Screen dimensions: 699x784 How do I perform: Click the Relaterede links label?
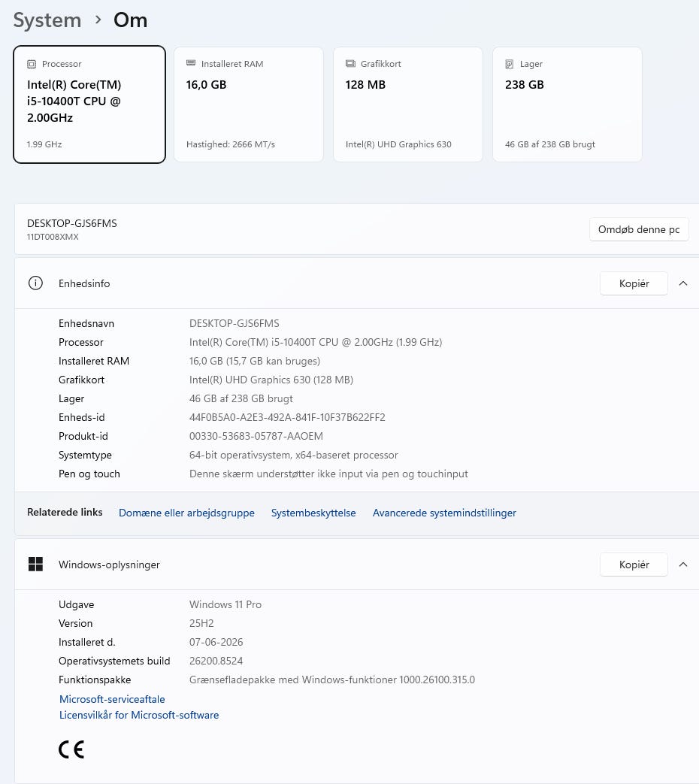[65, 512]
